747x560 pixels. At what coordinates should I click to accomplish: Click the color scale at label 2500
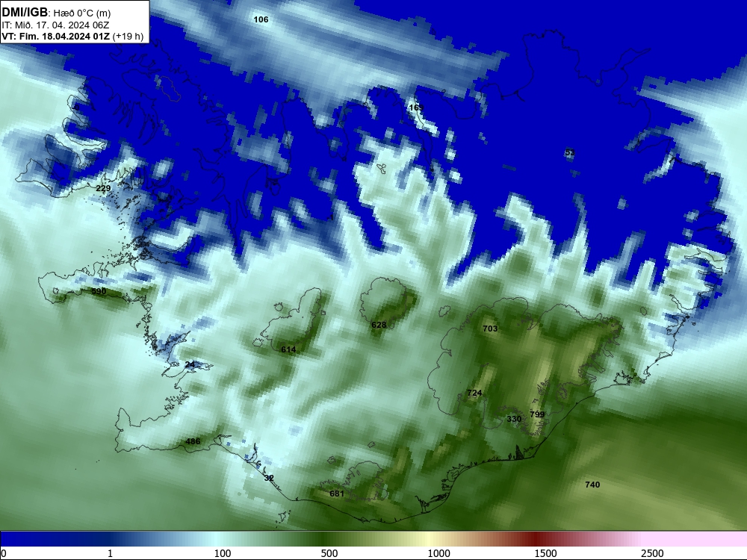(652, 553)
